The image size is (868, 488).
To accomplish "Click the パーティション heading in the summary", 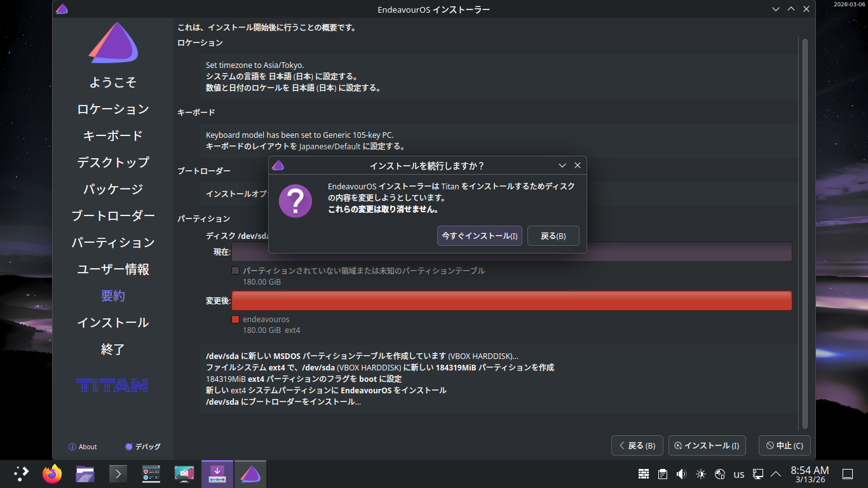I will point(203,219).
